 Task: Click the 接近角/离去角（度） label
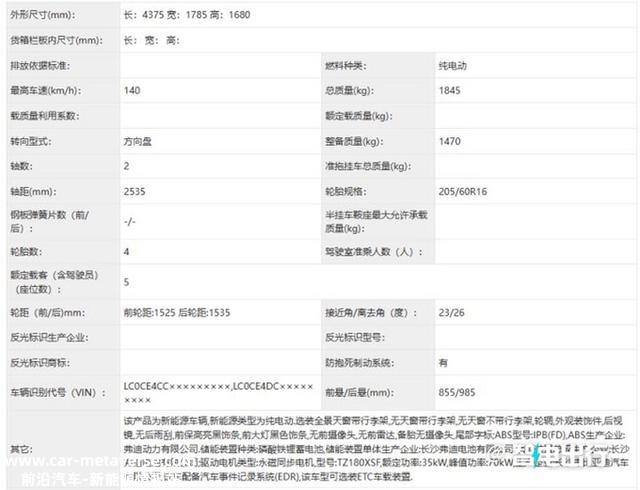click(371, 313)
